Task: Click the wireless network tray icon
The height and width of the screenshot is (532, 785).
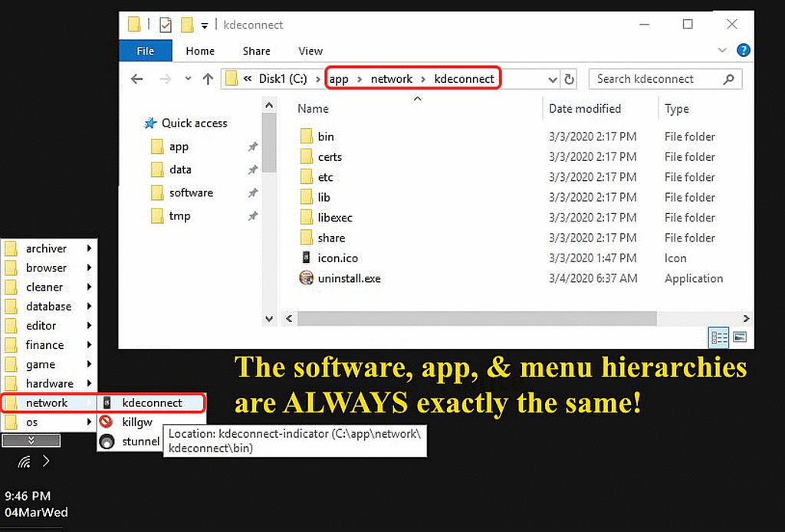Action: [x=24, y=461]
